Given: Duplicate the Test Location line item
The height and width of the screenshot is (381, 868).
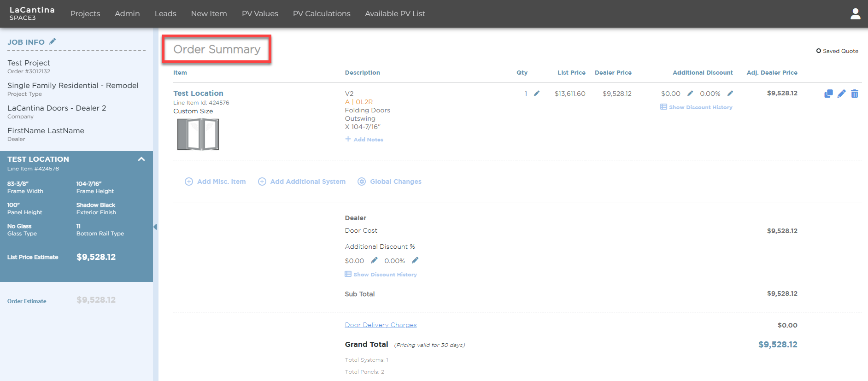Looking at the screenshot, I should [828, 94].
